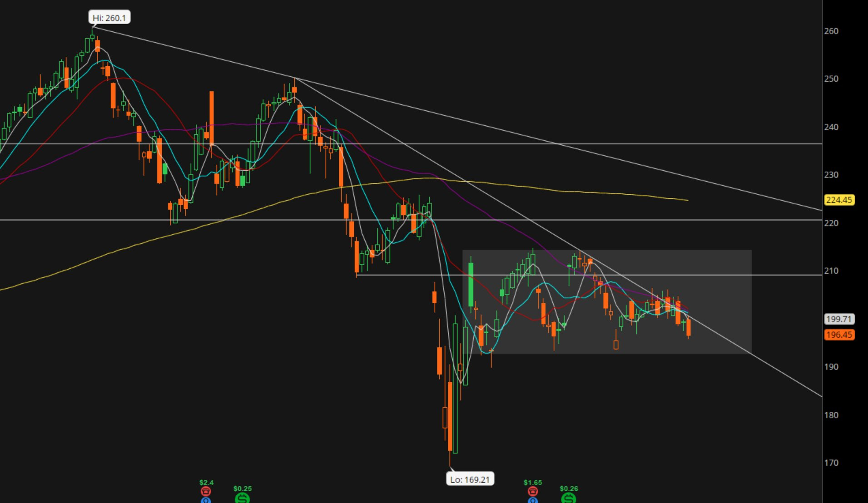This screenshot has height=503, width=868.
Task: Click the 210 price axis label
Action: click(x=831, y=271)
